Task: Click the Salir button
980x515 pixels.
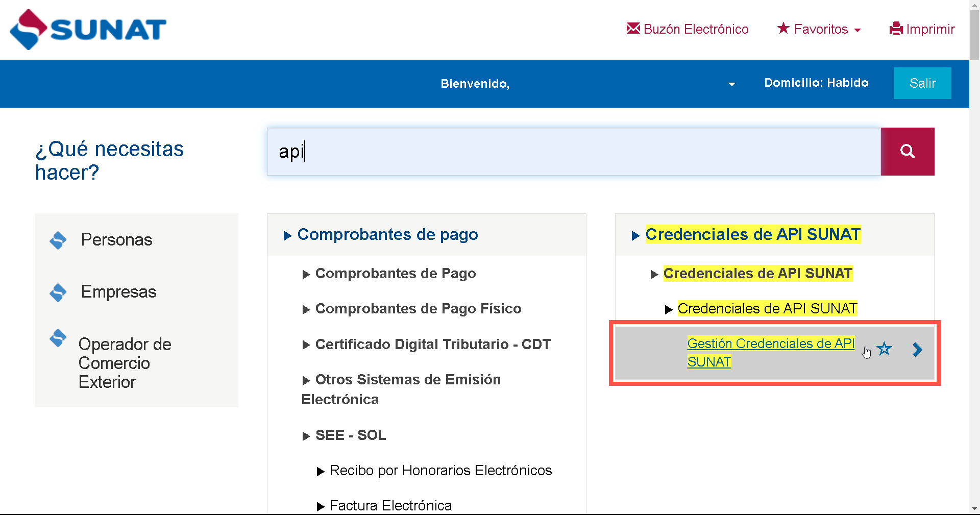Action: [x=922, y=83]
